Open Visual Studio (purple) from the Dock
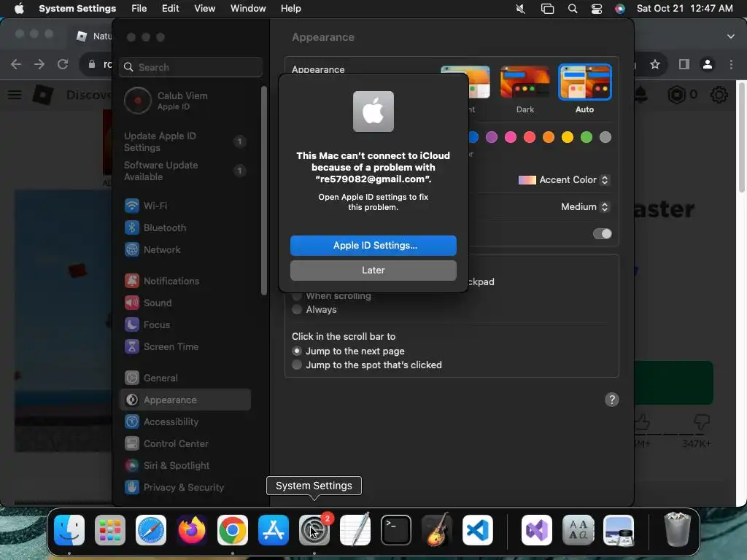The width and height of the screenshot is (747, 560). (x=537, y=530)
